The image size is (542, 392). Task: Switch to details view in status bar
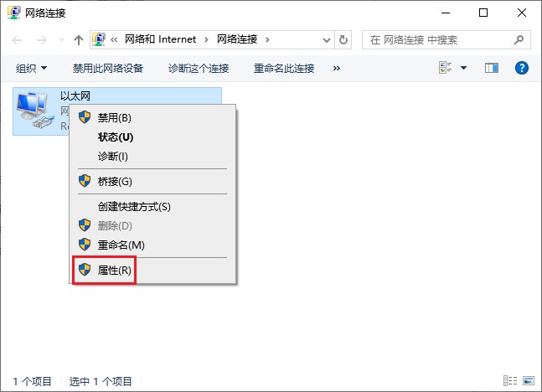point(510,381)
